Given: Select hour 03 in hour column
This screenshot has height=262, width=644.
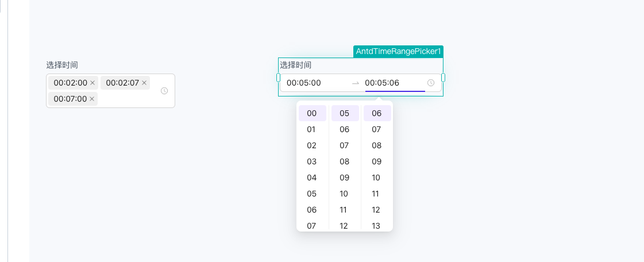Looking at the screenshot, I should 312,162.
